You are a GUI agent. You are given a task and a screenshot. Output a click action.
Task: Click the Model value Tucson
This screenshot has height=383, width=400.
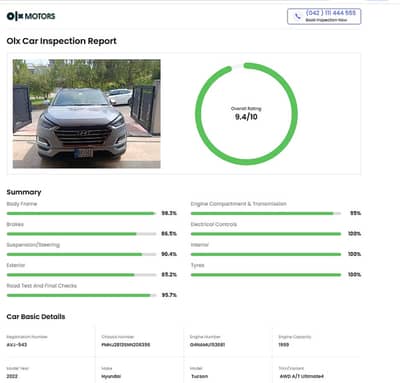(200, 376)
